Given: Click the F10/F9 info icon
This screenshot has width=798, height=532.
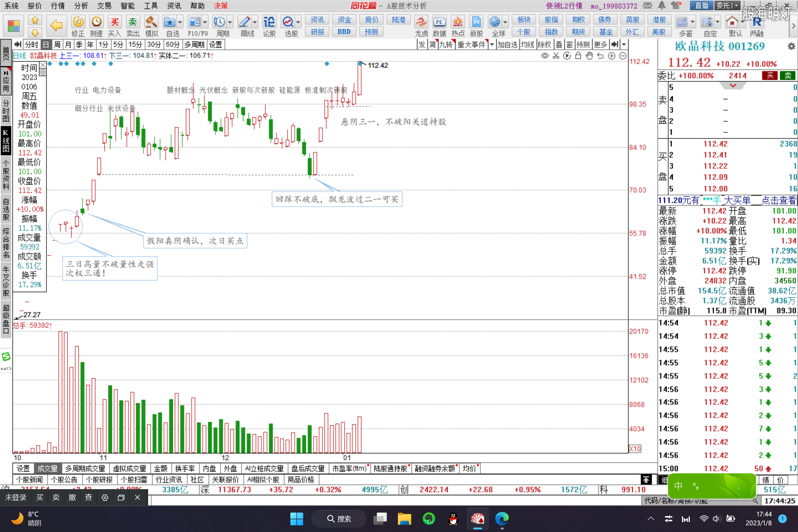Looking at the screenshot, I should point(194,22).
